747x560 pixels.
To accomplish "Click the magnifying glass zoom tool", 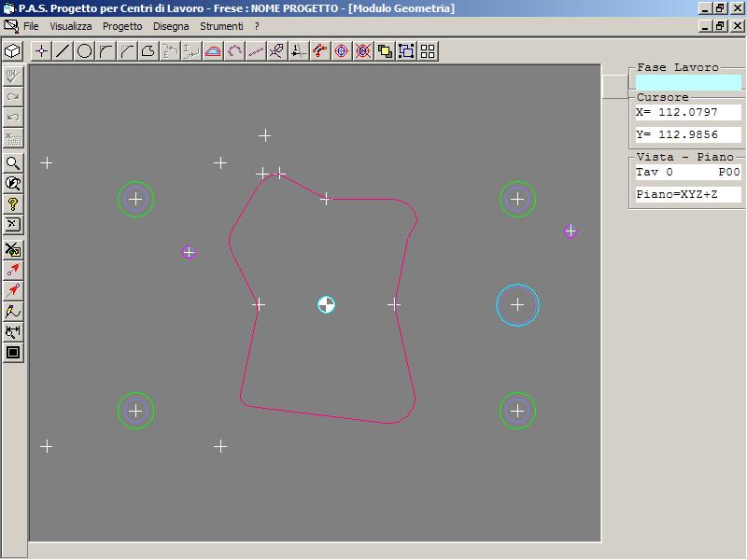I will (13, 162).
